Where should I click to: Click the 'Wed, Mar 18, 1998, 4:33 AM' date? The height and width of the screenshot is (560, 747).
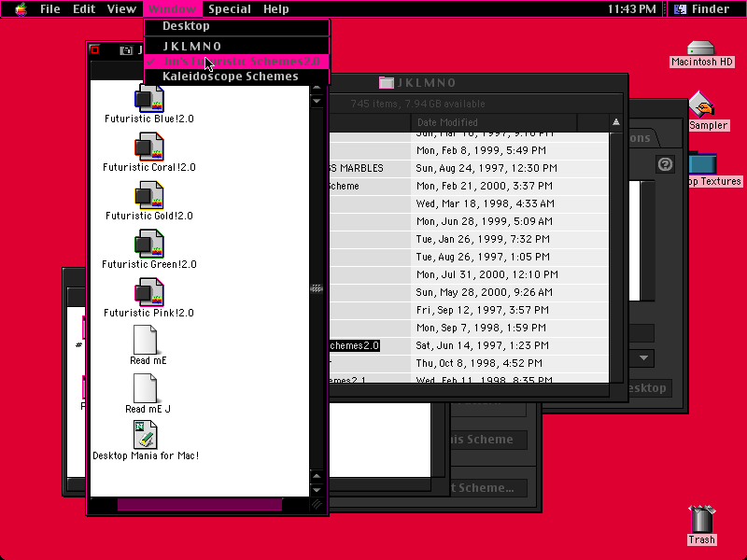[485, 203]
